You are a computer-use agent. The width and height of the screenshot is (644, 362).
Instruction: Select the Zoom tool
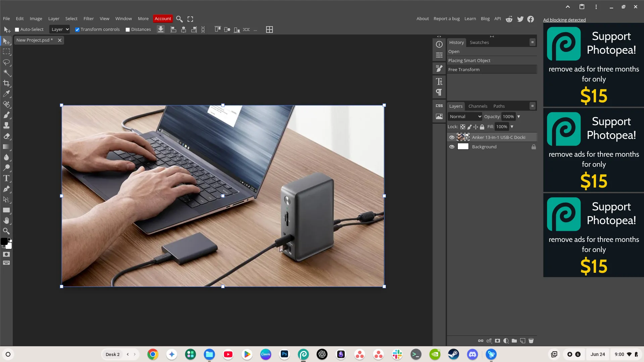7,231
